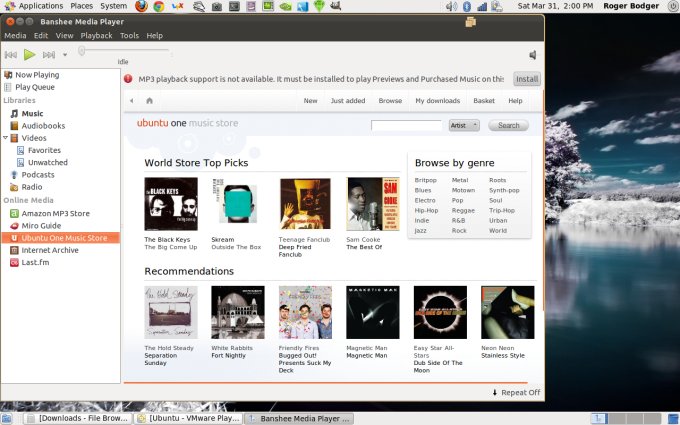680x425 pixels.
Task: Open The Black Keys album cover
Action: point(171,204)
